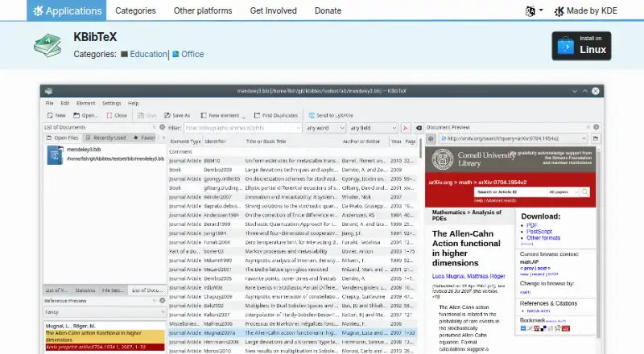Open the Help menu in KBibTeX

[x=133, y=104]
